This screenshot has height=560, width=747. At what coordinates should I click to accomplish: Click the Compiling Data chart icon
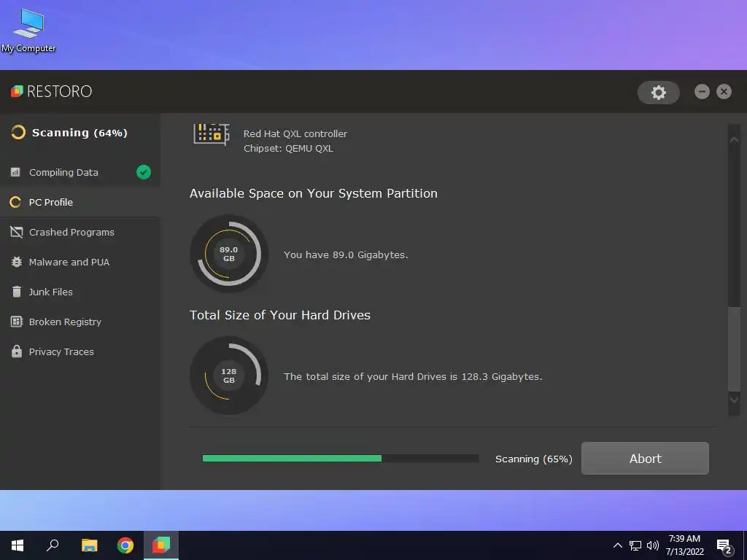pos(16,172)
